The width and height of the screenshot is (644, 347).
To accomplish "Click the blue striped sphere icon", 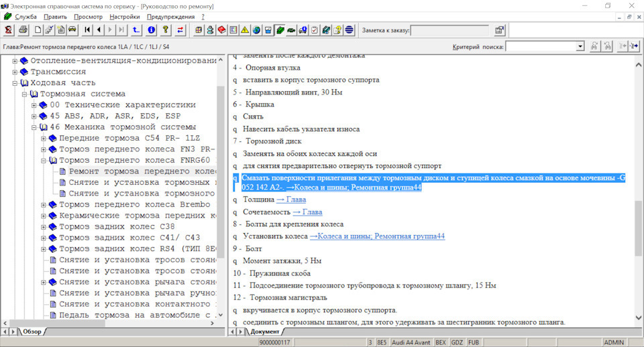I will pos(349,30).
